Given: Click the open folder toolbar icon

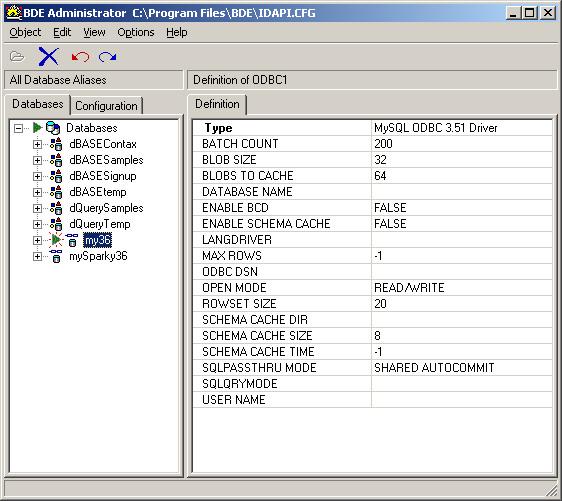Looking at the screenshot, I should click(x=17, y=57).
